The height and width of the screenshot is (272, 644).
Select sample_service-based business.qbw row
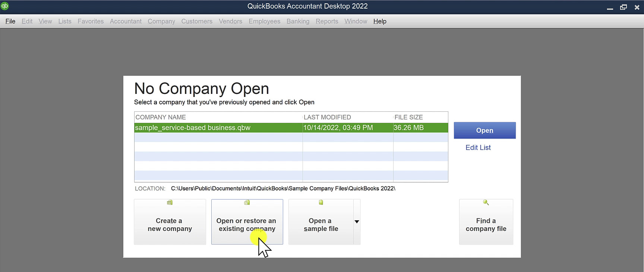pyautogui.click(x=291, y=127)
